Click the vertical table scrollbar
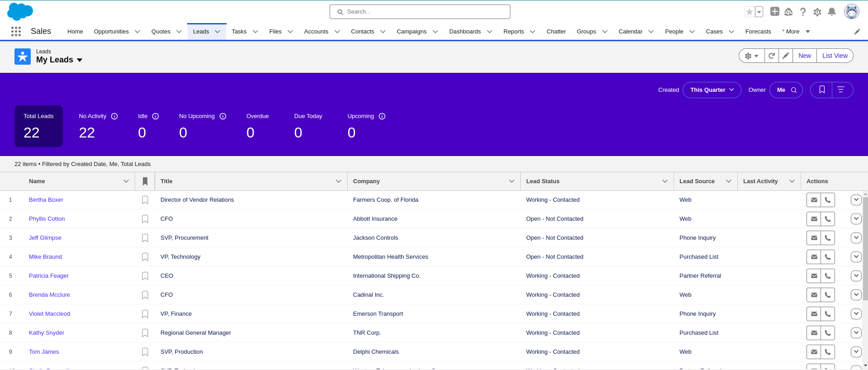Screen dimensions: 868x370 point(865,248)
